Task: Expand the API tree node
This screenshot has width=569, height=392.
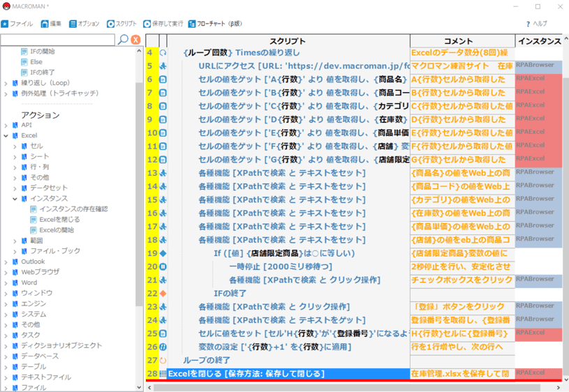Action: 6,126
